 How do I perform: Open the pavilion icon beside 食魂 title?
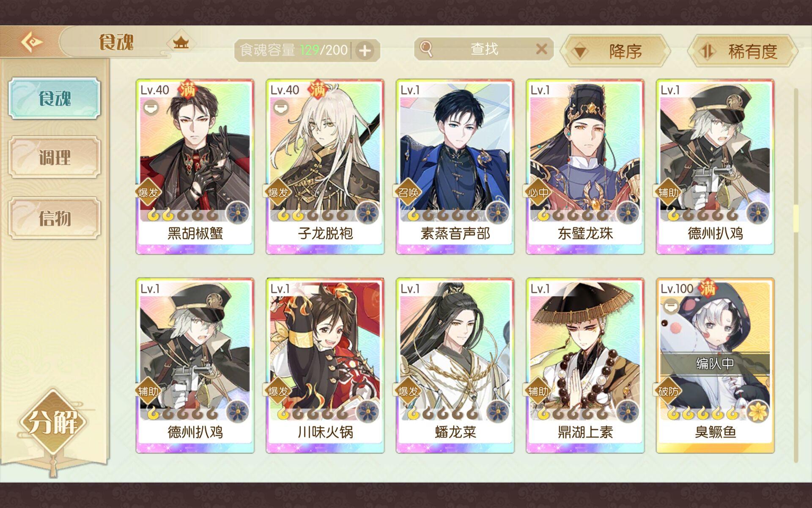[181, 43]
